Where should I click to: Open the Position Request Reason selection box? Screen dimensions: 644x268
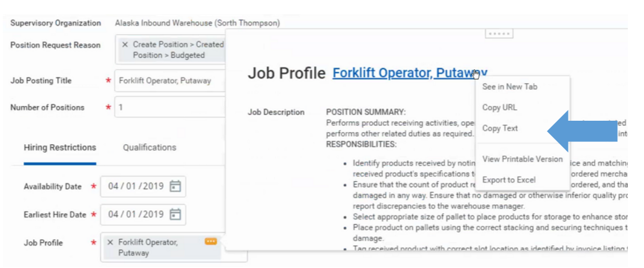coord(171,50)
